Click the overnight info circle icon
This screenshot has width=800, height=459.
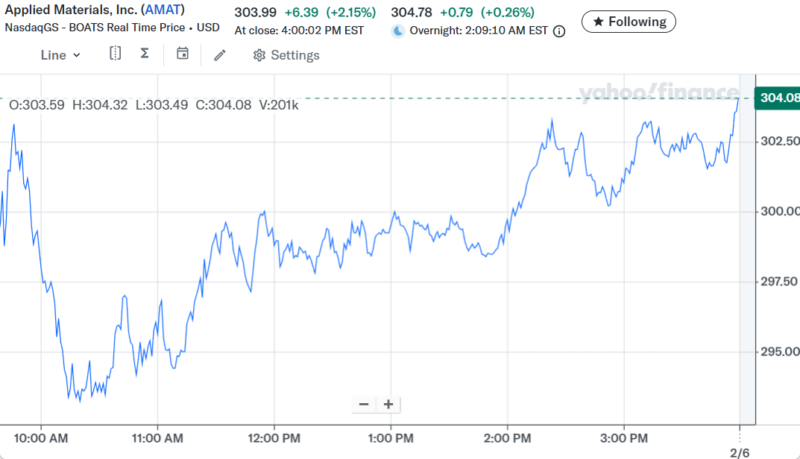[559, 31]
